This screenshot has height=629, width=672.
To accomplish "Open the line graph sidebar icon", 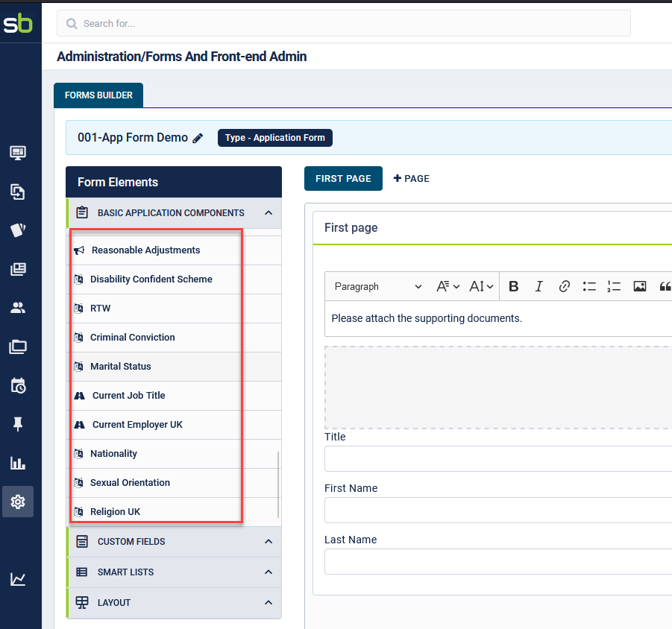I will 18,579.
